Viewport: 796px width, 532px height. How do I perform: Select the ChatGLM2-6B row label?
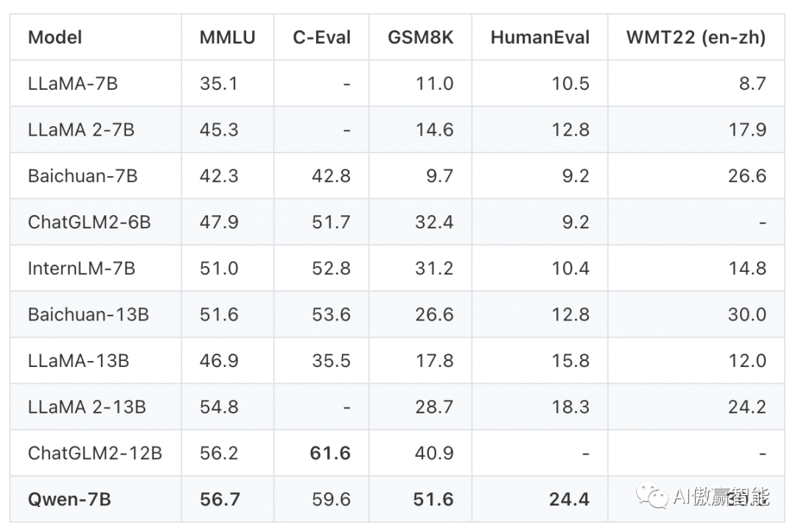coord(89,222)
